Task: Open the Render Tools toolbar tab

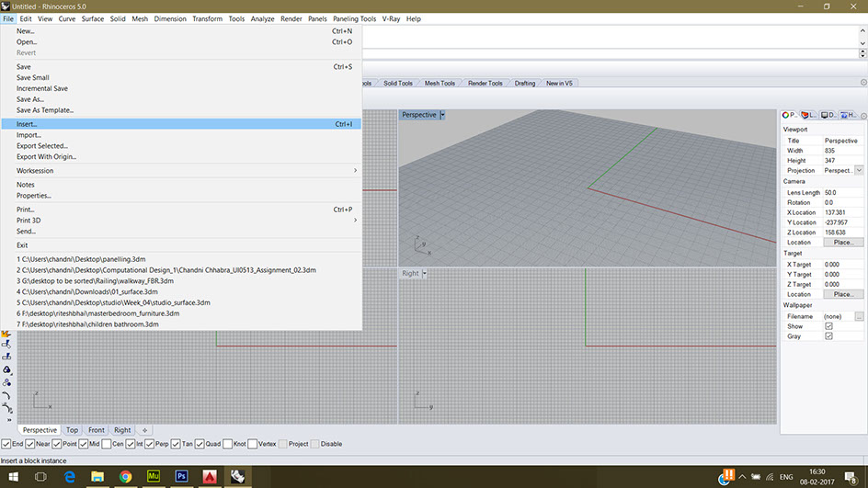Action: [x=485, y=83]
